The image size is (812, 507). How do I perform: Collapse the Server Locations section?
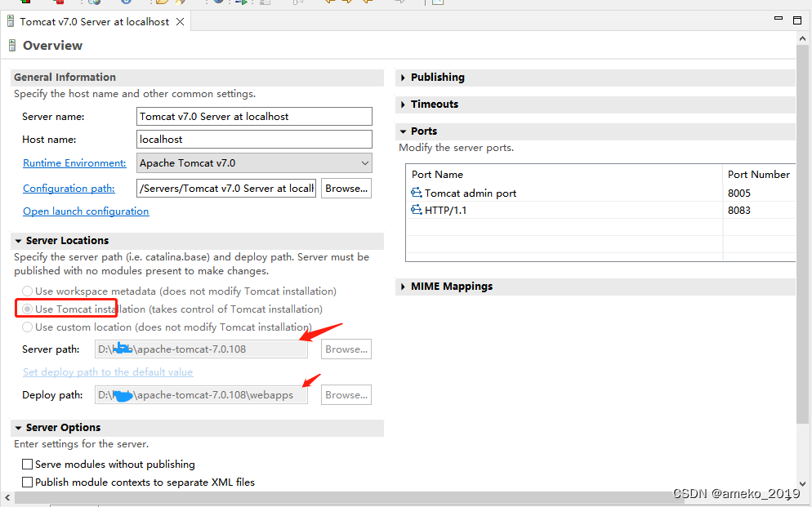pyautogui.click(x=18, y=241)
